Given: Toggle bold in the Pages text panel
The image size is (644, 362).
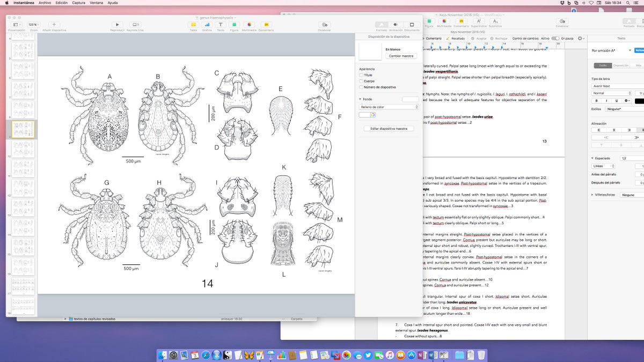Looking at the screenshot, I should pos(597,100).
